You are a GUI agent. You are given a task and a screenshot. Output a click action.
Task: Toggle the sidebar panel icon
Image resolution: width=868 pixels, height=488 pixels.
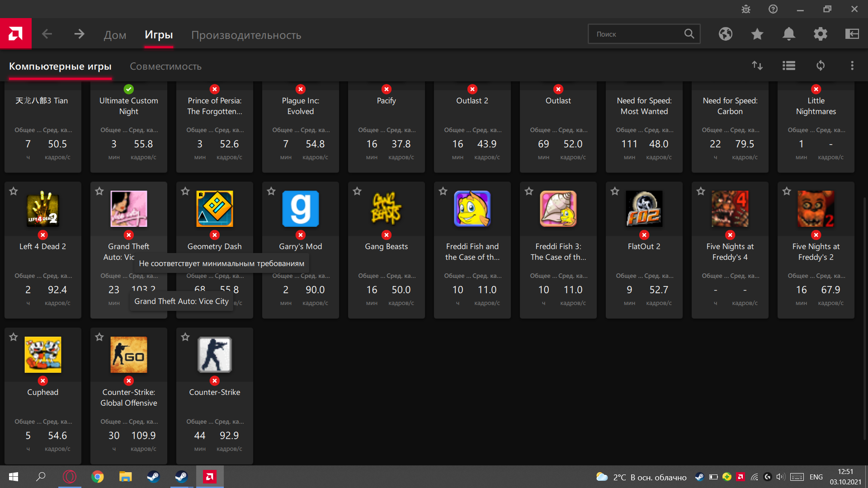click(852, 34)
